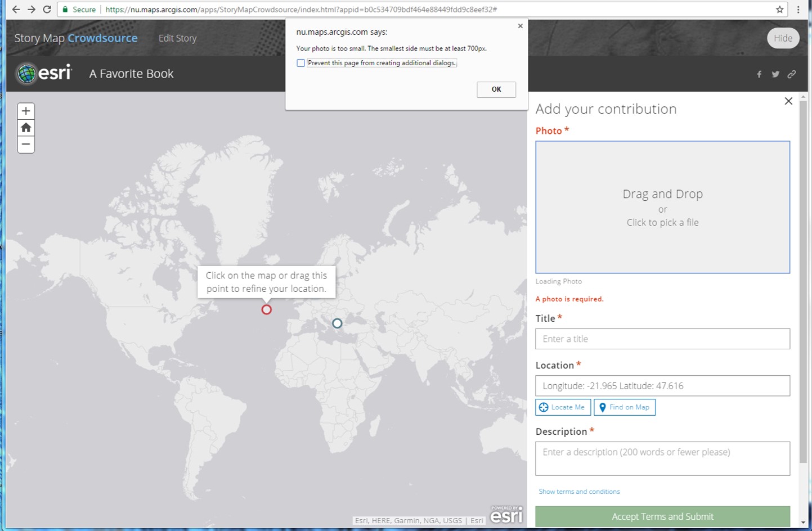The height and width of the screenshot is (531, 812).
Task: Go forward with the browser forward arrow
Action: 32,10
